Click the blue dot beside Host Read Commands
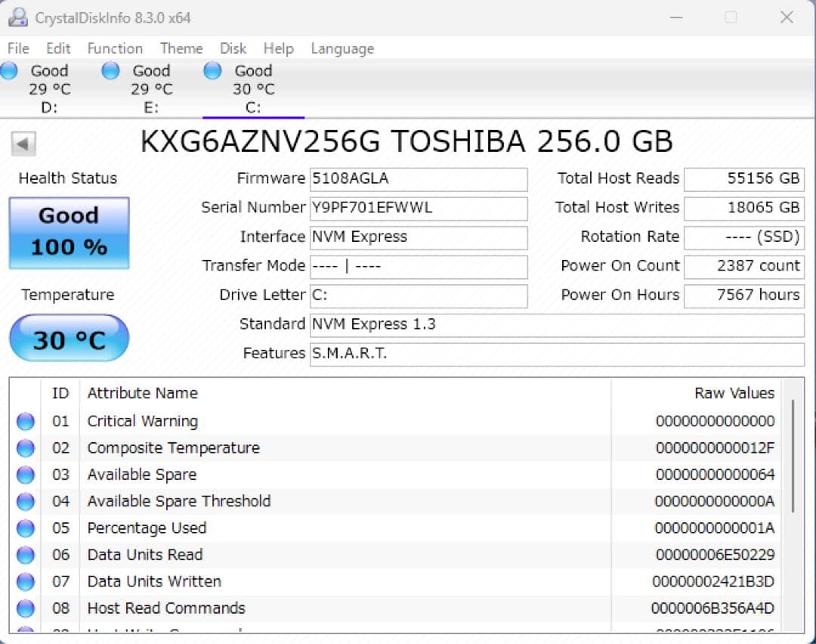Viewport: 816px width, 644px height. click(x=25, y=608)
